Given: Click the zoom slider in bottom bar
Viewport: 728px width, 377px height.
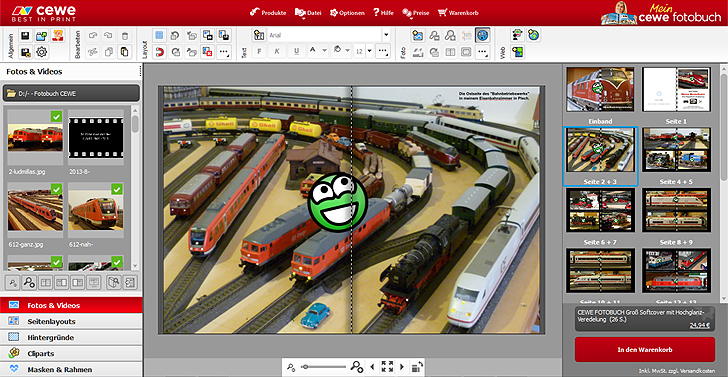Looking at the screenshot, I should point(324,367).
